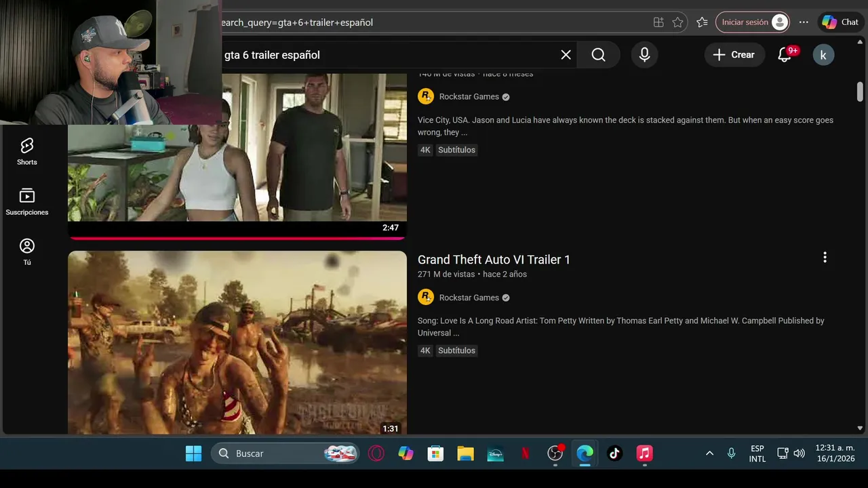The height and width of the screenshot is (488, 868).
Task: Click the 4K badge under Vice City description
Action: pyautogui.click(x=425, y=150)
